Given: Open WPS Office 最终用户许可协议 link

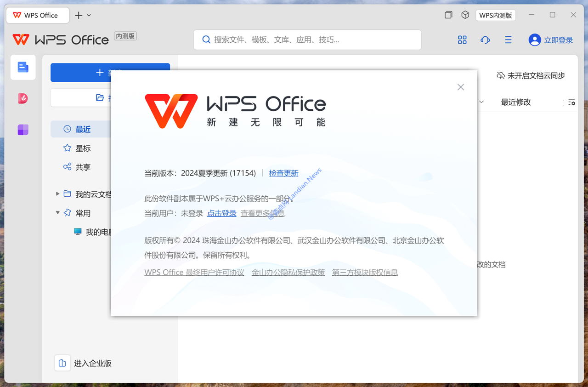Looking at the screenshot, I should pos(194,272).
